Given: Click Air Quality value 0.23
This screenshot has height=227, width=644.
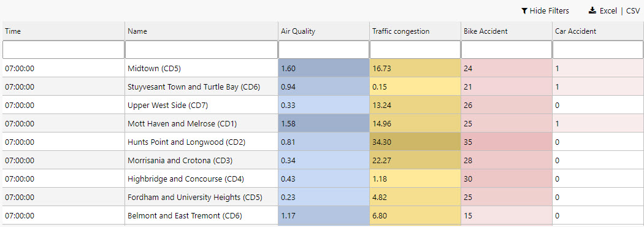Looking at the screenshot, I should point(324,197).
